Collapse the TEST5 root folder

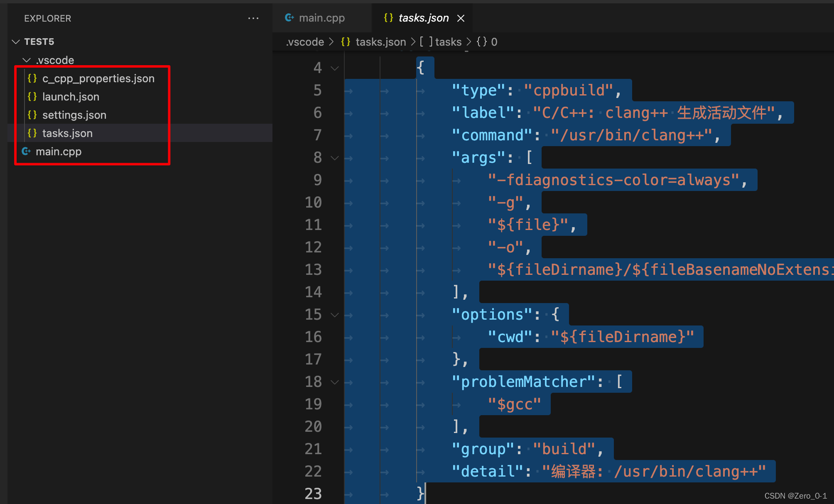pos(16,42)
